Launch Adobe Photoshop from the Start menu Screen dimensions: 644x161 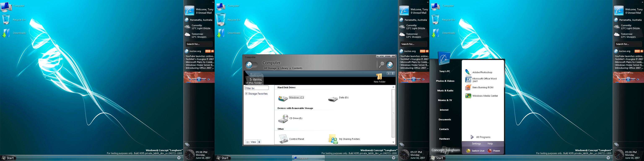tap(479, 72)
